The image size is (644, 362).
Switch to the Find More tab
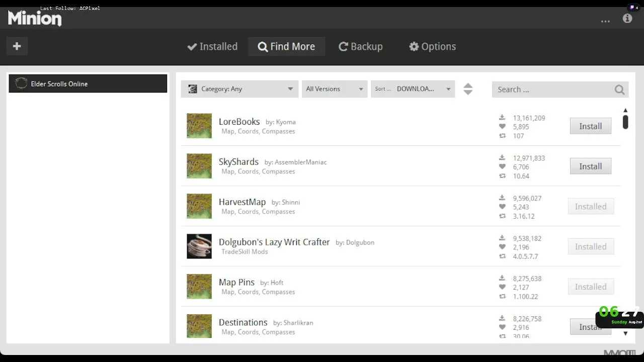pyautogui.click(x=286, y=46)
